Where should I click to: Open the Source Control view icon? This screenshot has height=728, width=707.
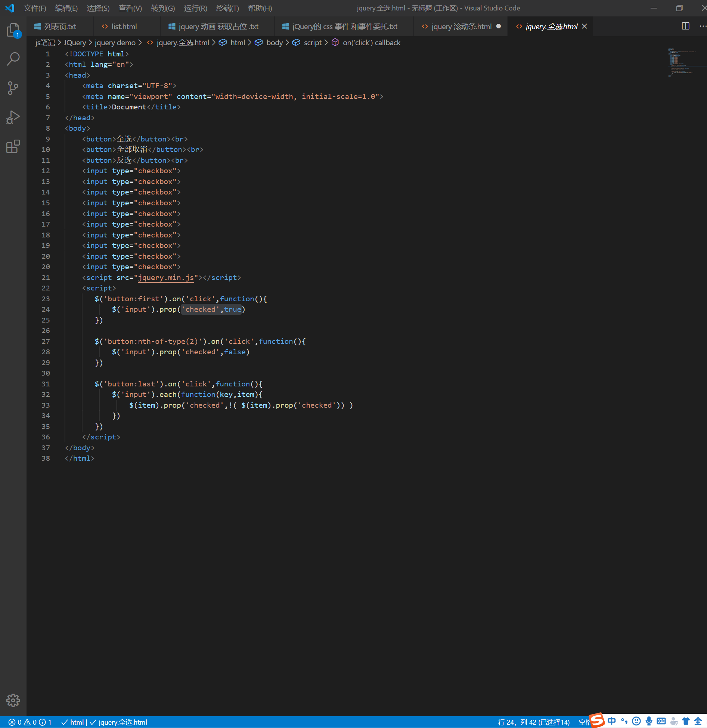(x=13, y=88)
